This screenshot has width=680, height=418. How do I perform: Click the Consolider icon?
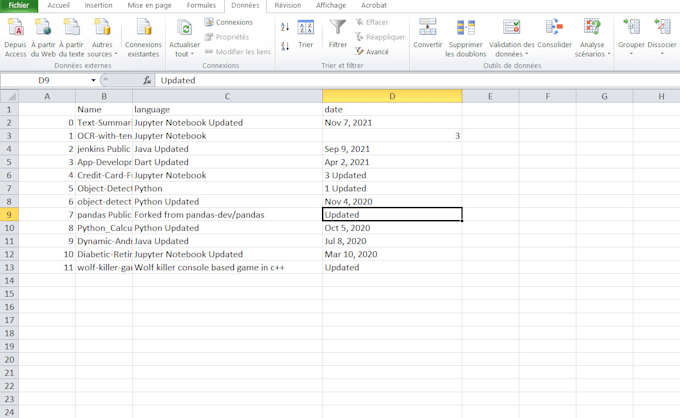coord(554,28)
